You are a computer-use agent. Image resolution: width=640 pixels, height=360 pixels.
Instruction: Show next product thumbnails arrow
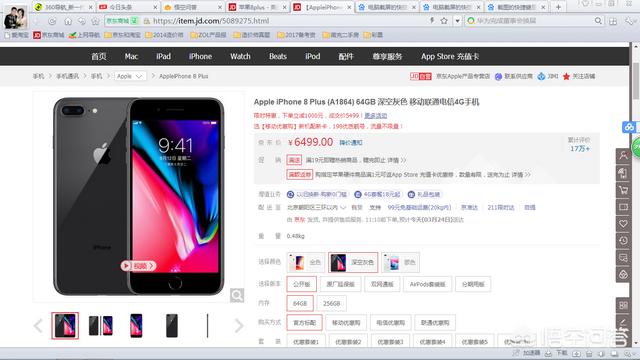pos(239,325)
